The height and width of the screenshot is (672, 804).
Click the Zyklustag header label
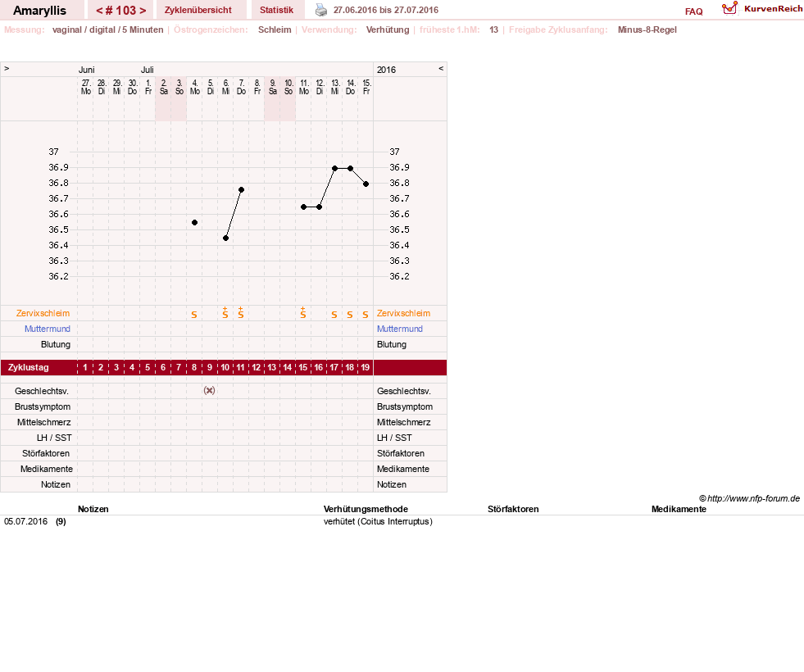[28, 367]
